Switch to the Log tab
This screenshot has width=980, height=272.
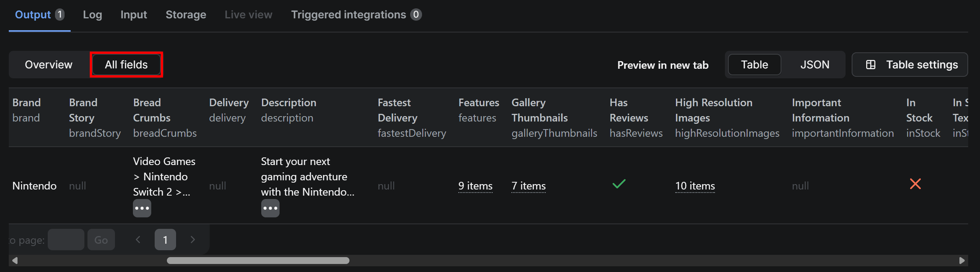(92, 15)
